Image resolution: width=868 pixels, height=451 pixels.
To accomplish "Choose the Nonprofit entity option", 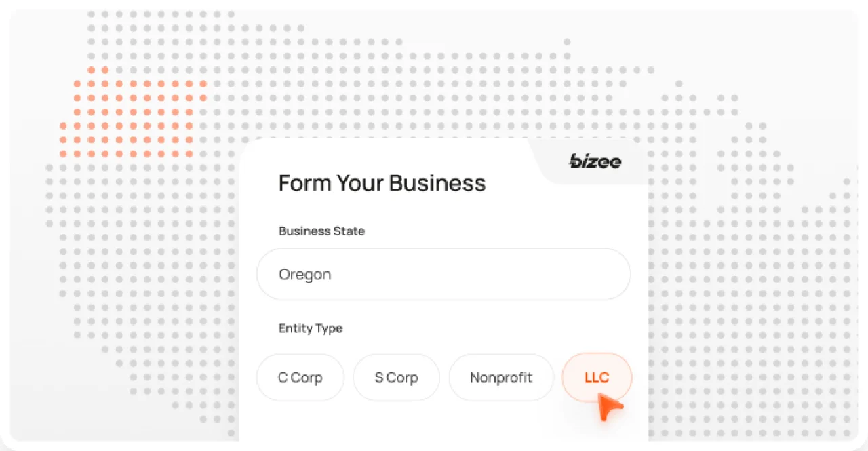I will 501,378.
